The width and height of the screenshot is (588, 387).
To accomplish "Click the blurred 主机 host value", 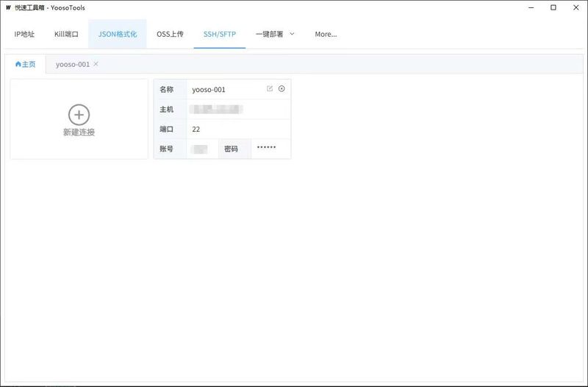I will tap(216, 109).
